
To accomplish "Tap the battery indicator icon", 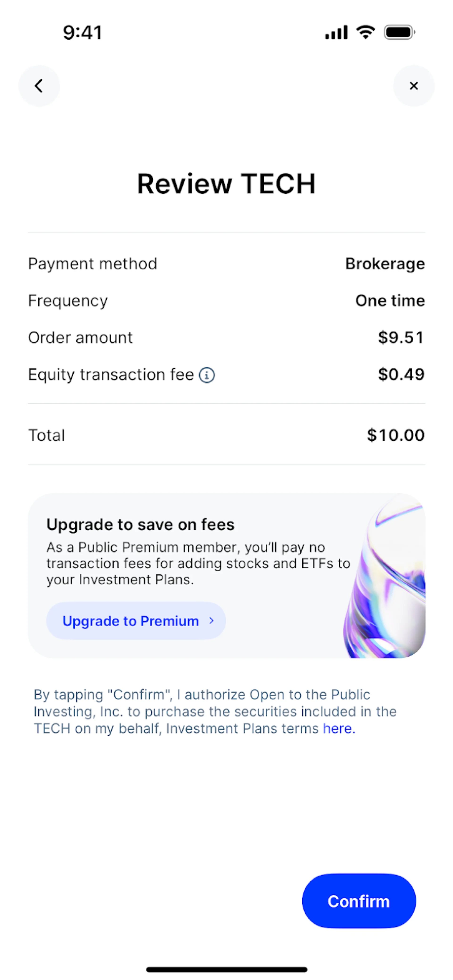I will point(399,32).
